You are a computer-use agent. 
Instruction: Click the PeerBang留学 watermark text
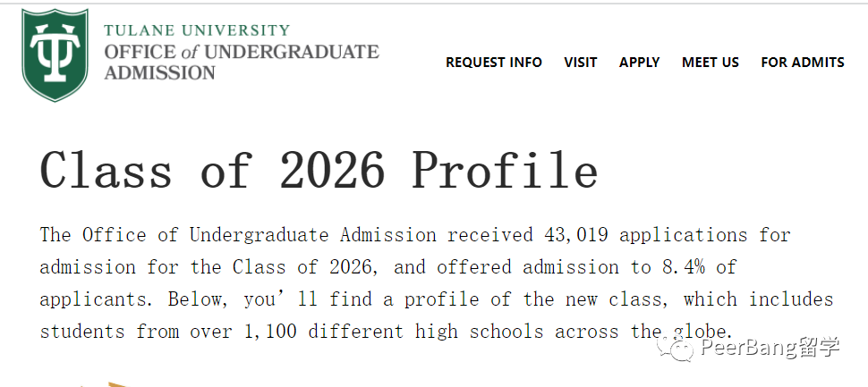(x=770, y=348)
